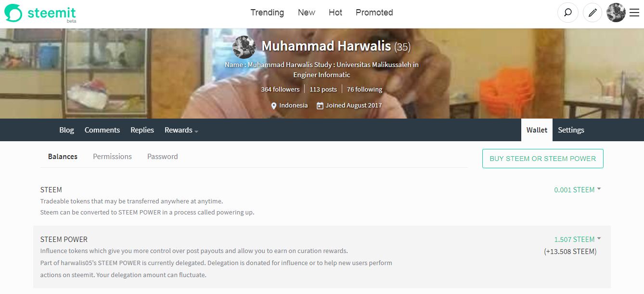The image size is (644, 294).
Task: Switch to the Wallet tab
Action: [x=537, y=130]
